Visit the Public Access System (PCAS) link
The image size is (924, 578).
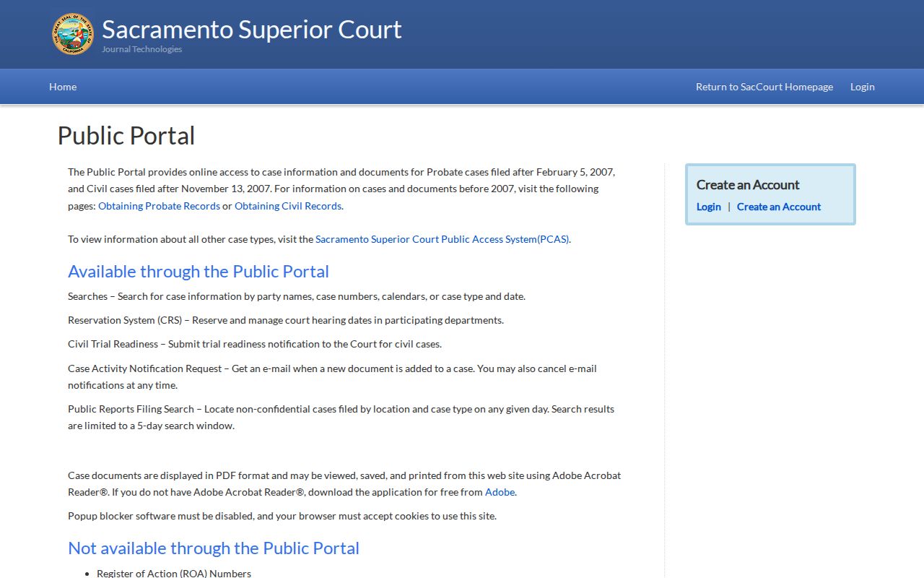tap(443, 239)
